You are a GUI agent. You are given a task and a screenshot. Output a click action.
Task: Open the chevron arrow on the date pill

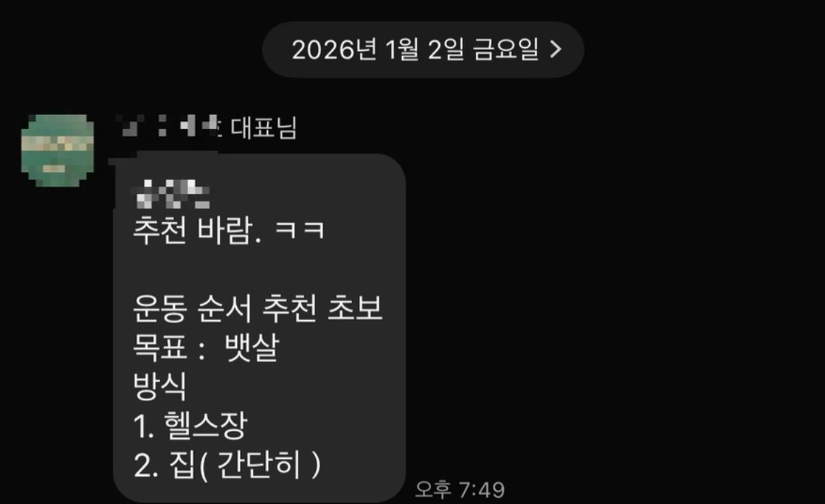pos(555,50)
